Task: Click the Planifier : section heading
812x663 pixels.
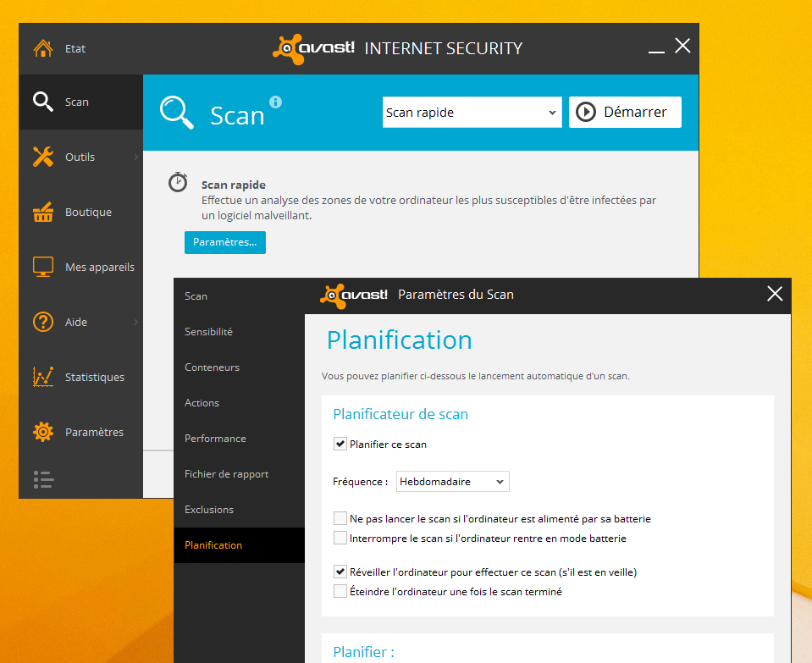Action: pos(363,652)
